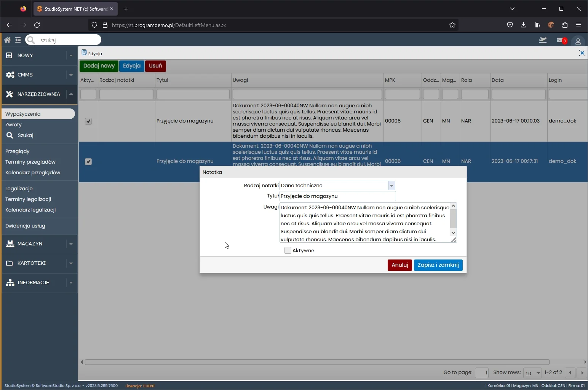
Task: Click the expand panel icon near Edycja
Action: (582, 53)
